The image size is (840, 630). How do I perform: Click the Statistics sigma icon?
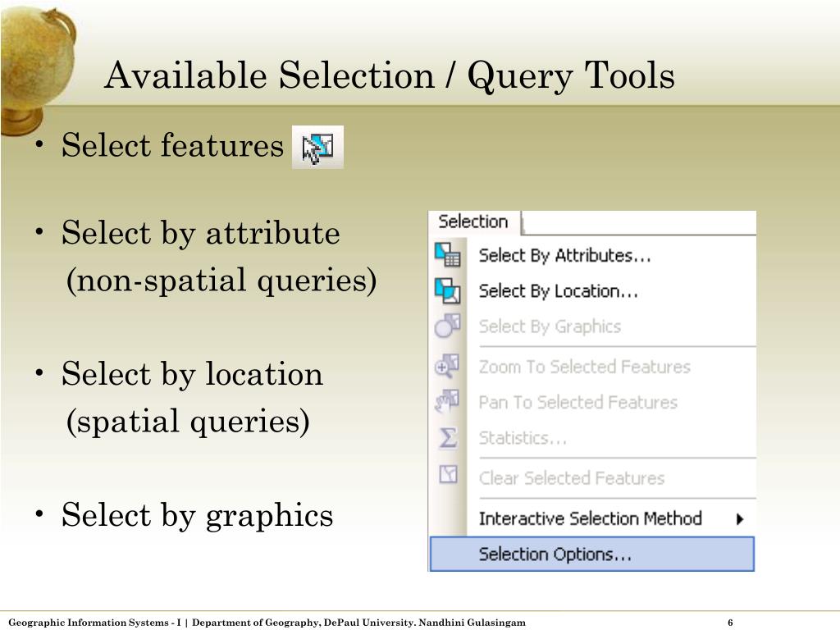pyautogui.click(x=448, y=438)
